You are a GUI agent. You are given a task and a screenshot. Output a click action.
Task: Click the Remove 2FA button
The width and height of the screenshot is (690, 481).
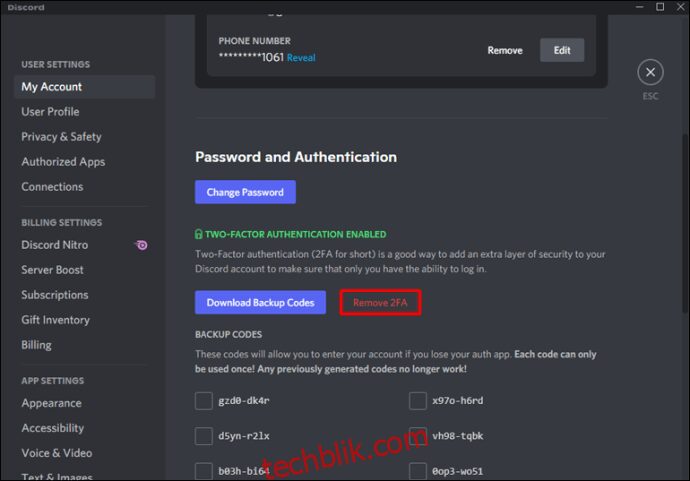380,302
